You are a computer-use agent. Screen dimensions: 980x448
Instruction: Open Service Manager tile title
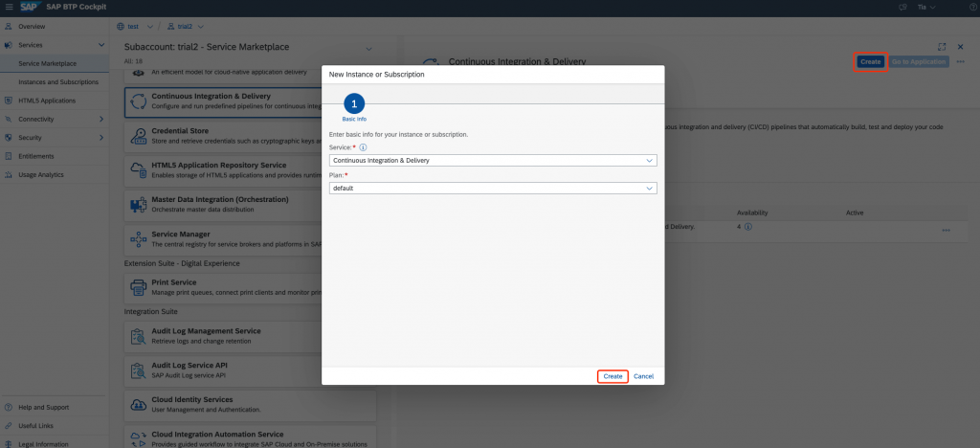pyautogui.click(x=181, y=235)
